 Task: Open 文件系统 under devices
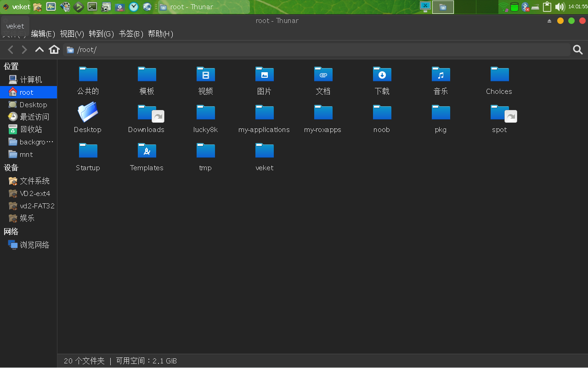(28, 181)
